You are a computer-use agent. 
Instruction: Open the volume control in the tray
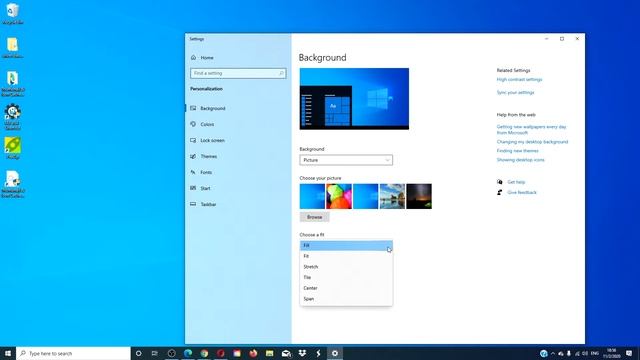[x=585, y=353]
